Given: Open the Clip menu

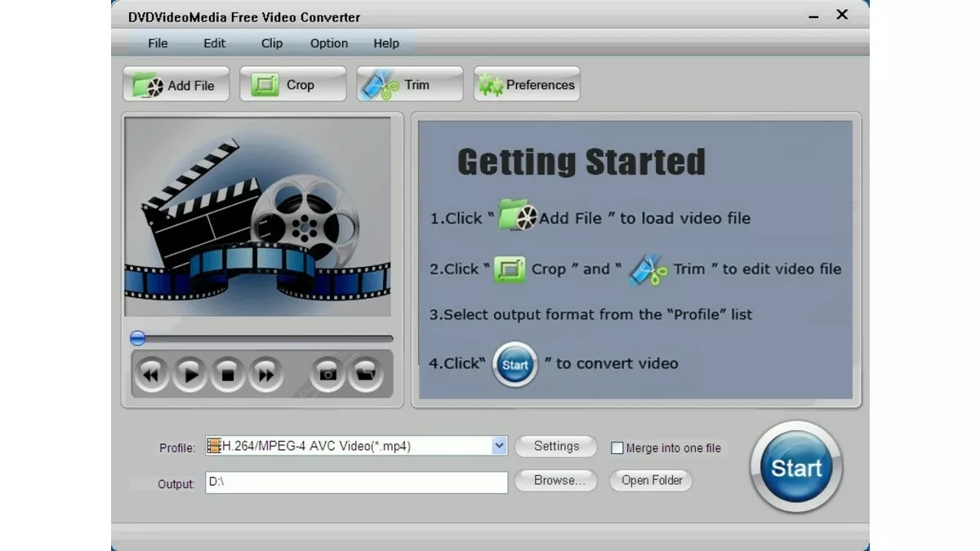Looking at the screenshot, I should [272, 43].
